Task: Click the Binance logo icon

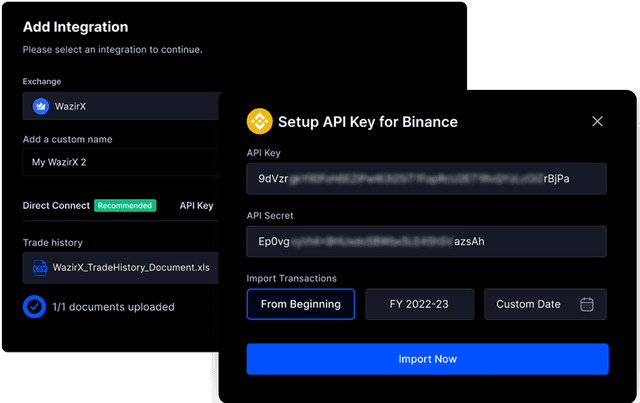Action: 260,121
